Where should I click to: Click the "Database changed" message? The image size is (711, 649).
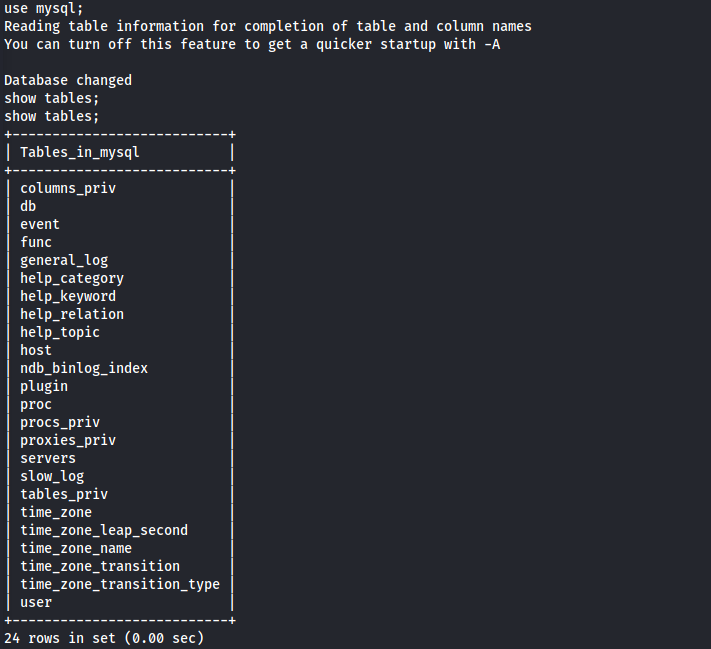[68, 80]
